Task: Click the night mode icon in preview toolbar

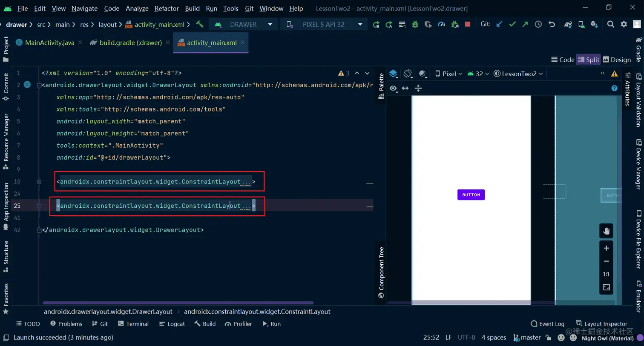Action: tap(423, 74)
